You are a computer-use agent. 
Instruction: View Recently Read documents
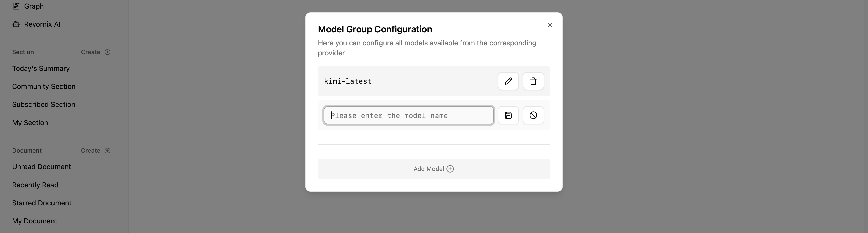35,185
